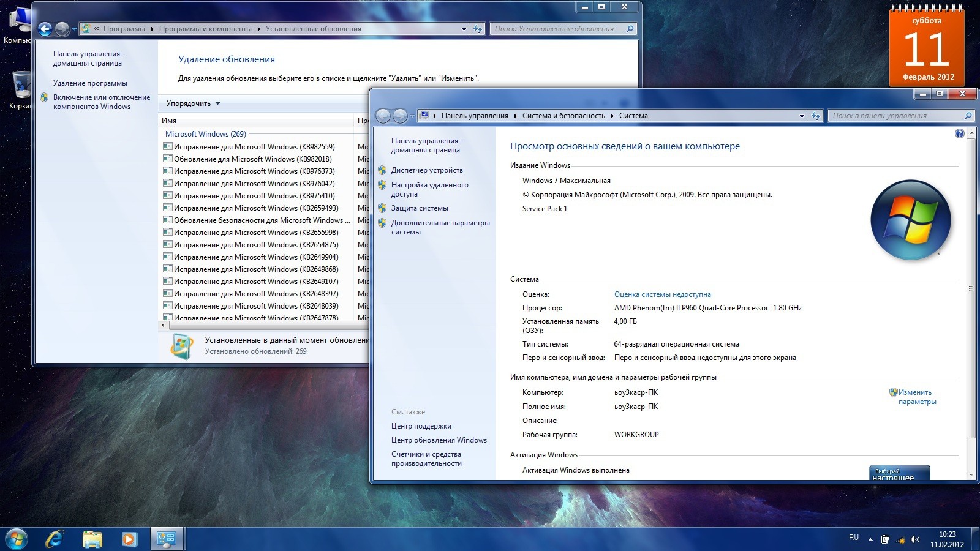The width and height of the screenshot is (980, 551).
Task: Click the calendar gadget showing 11
Action: point(927,46)
